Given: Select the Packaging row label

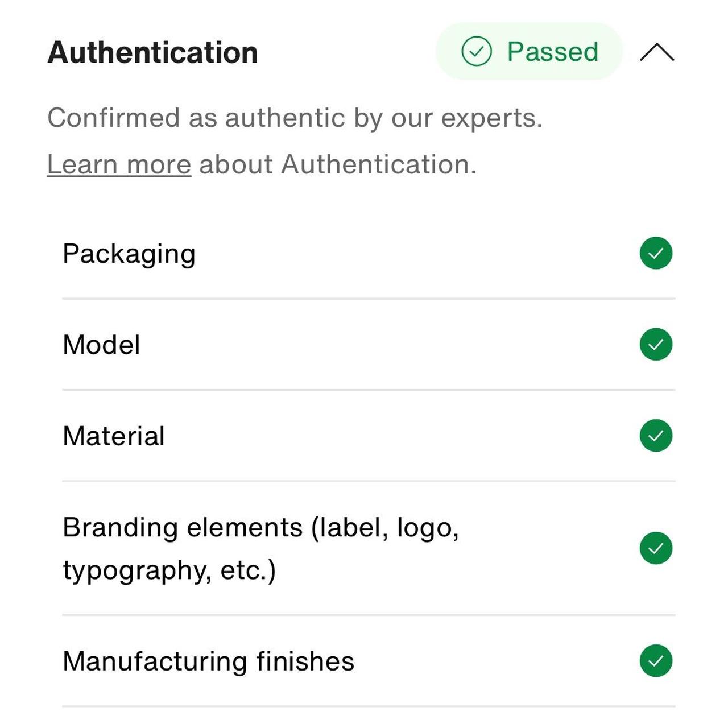Looking at the screenshot, I should point(129,254).
